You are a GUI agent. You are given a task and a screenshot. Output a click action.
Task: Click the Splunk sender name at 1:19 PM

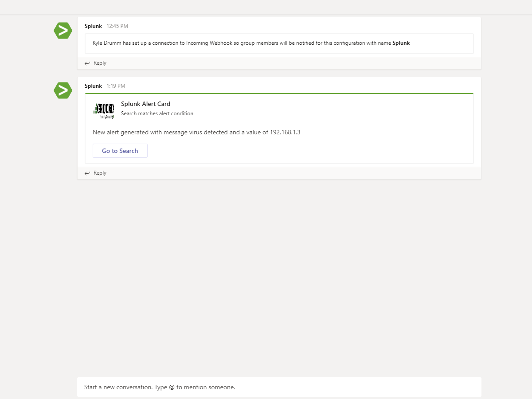[x=93, y=86]
